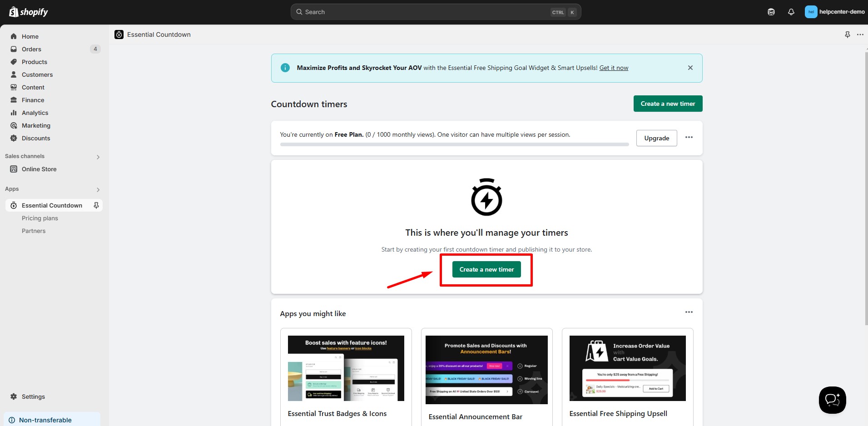868x426 pixels.
Task: Go to Home in sidebar
Action: point(30,36)
